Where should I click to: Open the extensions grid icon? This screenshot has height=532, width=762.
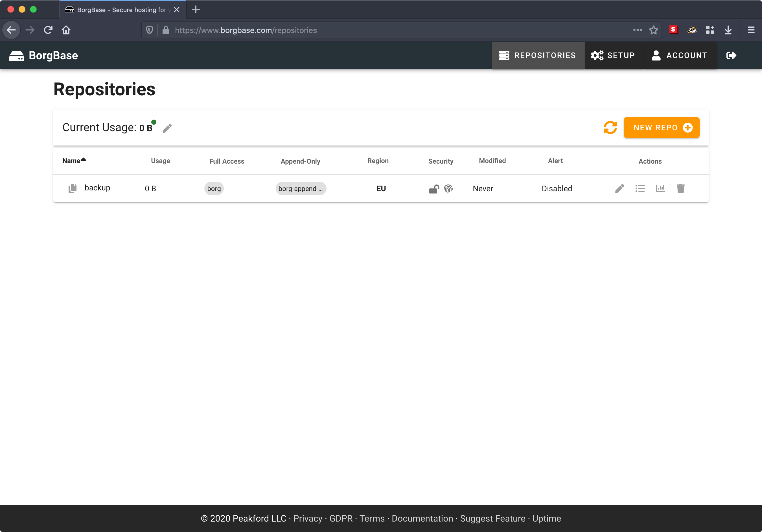[710, 30]
